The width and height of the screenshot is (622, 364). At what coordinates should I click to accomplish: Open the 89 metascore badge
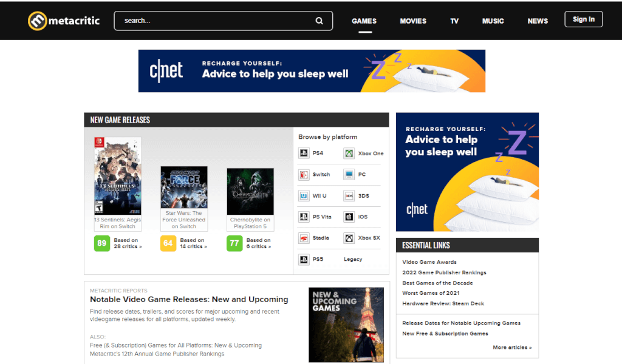click(102, 243)
